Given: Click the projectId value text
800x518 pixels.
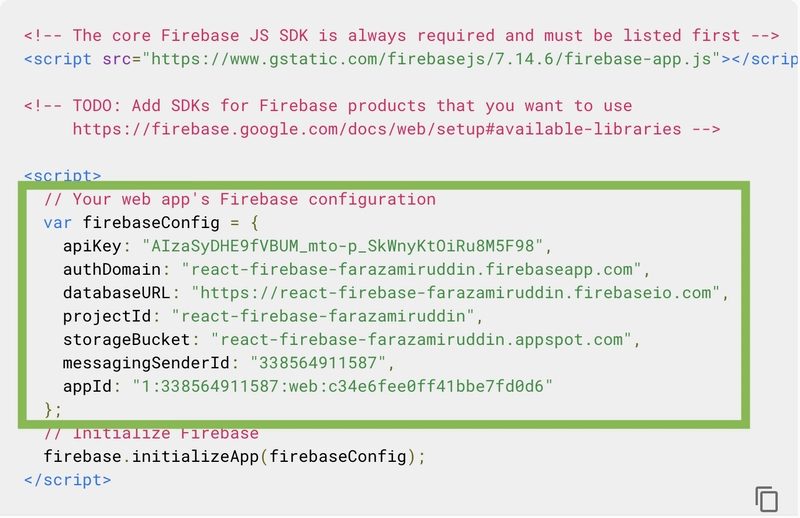Looking at the screenshot, I should pyautogui.click(x=323, y=316).
